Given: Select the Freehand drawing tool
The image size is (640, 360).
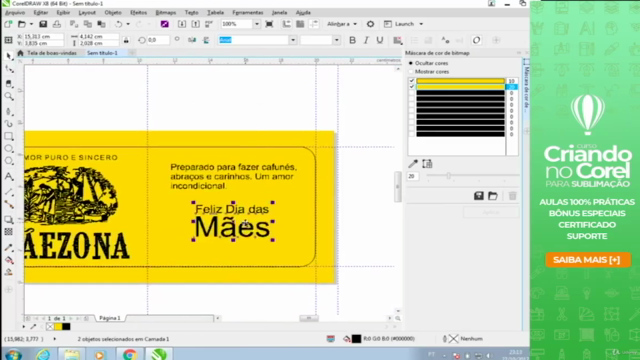Looking at the screenshot, I should 9,111.
